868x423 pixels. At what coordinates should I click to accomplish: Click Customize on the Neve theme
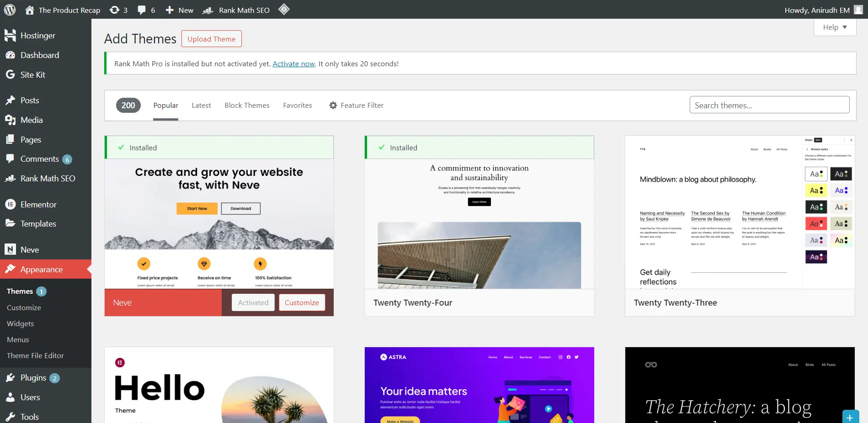tap(302, 302)
